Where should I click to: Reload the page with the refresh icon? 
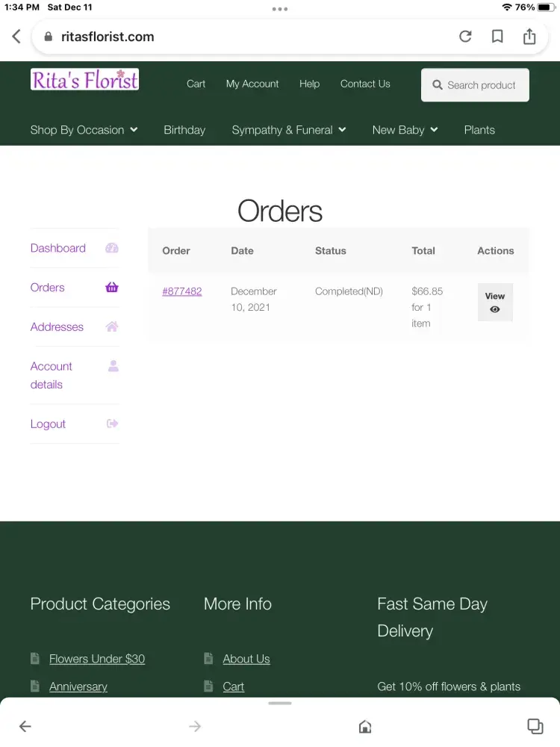pos(465,36)
